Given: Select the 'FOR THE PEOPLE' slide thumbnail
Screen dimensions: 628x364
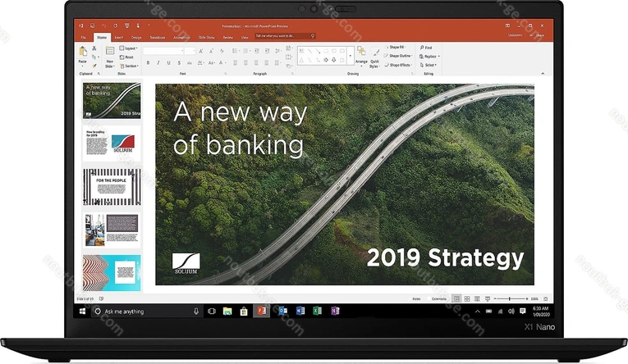Looking at the screenshot, I should click(x=112, y=187).
